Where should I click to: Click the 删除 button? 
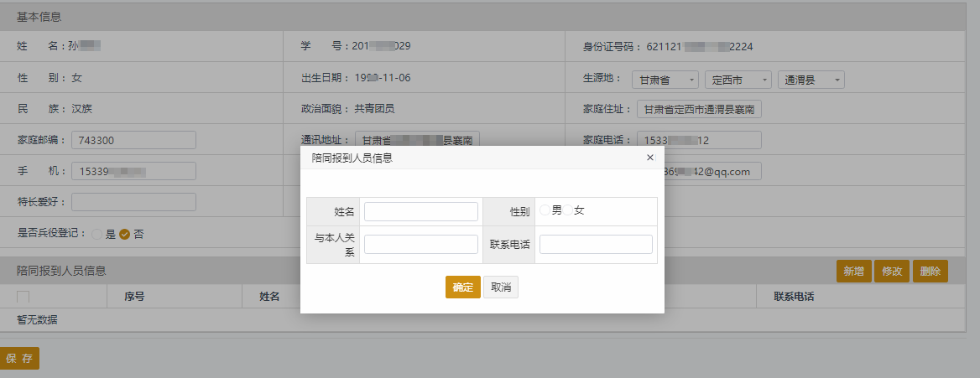[930, 272]
